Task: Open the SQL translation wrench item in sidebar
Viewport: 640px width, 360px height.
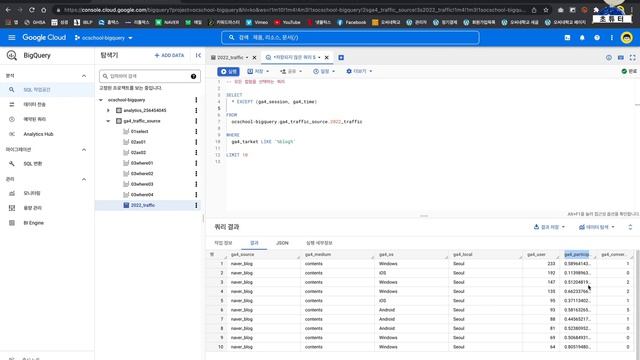Action: point(33,164)
